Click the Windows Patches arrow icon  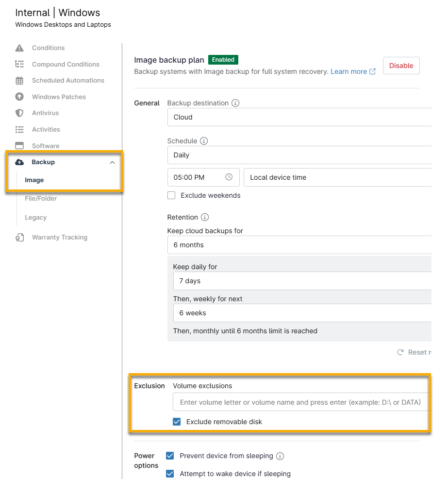click(19, 97)
